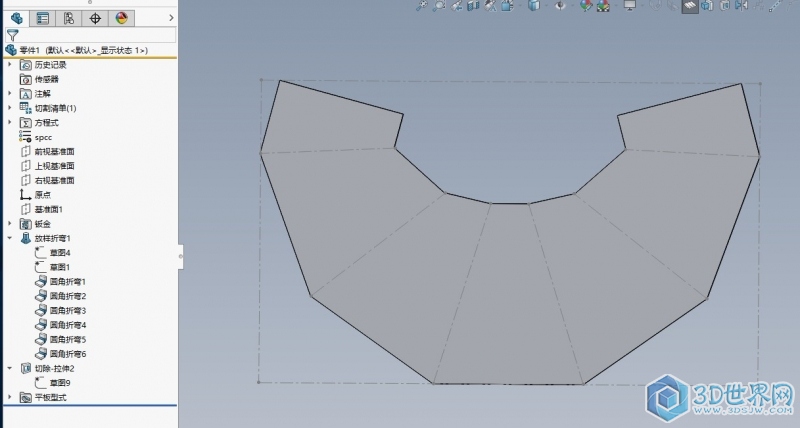
Task: Select 圆角折弯5 bend feature
Action: click(60, 339)
